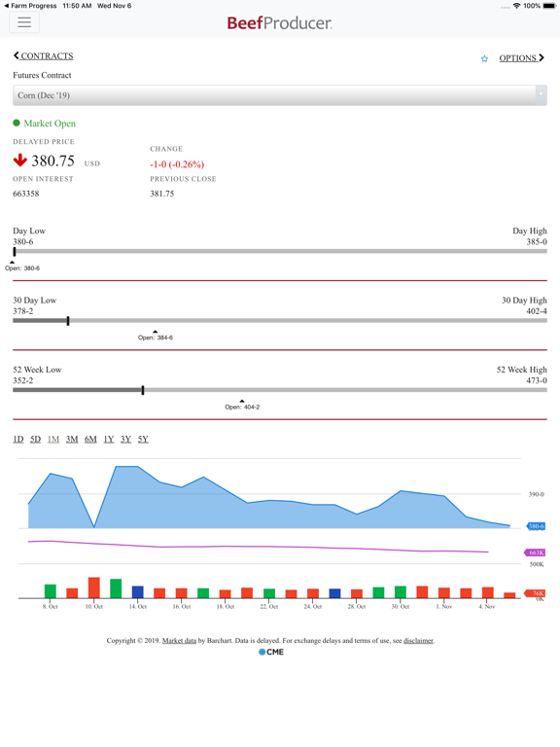
Task: Click the red 76K volume tag
Action: 536,593
